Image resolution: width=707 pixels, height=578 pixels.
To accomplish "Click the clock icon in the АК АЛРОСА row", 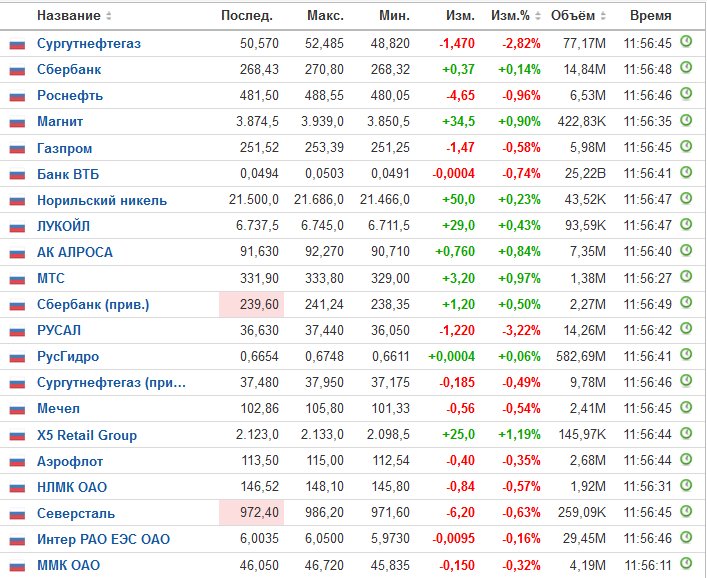I will pyautogui.click(x=686, y=250).
